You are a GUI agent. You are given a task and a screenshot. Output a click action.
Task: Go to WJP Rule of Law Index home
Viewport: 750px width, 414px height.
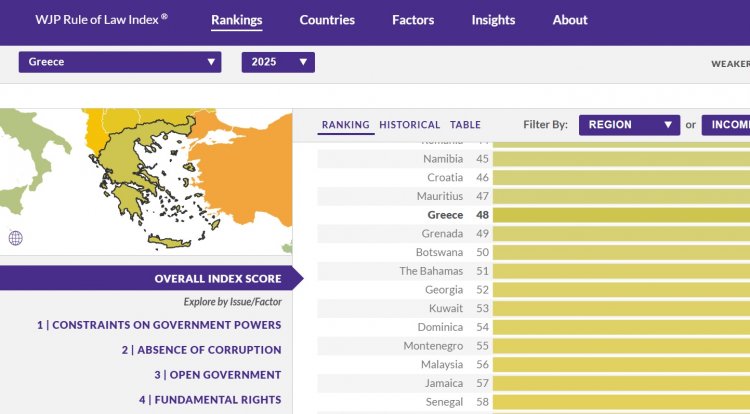click(x=101, y=20)
